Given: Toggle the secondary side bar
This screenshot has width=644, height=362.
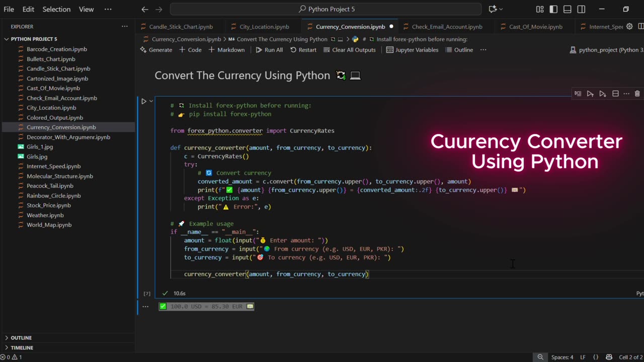Looking at the screenshot, I should click(581, 9).
